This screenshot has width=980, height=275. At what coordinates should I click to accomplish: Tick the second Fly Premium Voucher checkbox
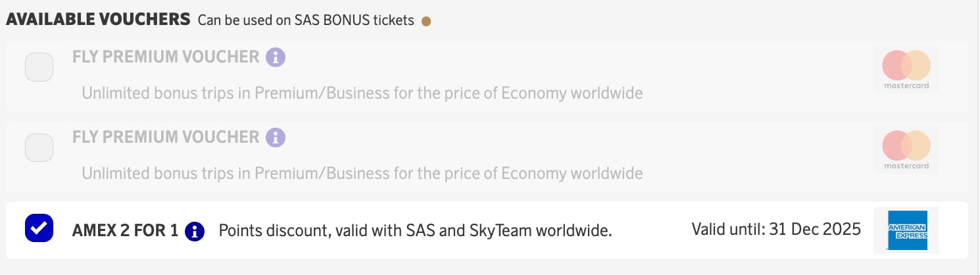(39, 148)
